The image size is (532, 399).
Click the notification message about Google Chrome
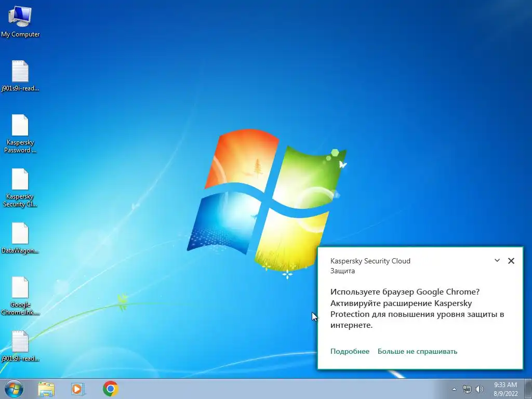point(417,309)
